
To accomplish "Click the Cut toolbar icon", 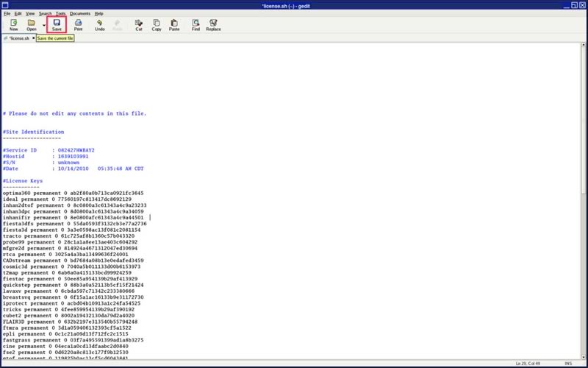I will point(138,25).
